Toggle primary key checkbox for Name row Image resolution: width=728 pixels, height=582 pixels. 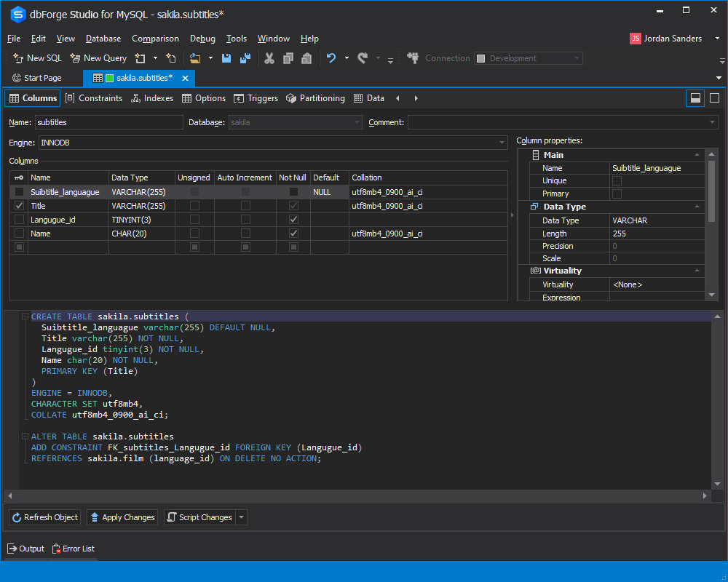[x=19, y=234]
